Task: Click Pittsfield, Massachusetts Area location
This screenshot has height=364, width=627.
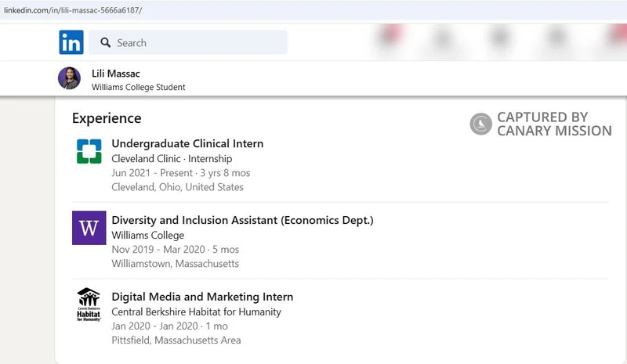Action: (x=176, y=341)
